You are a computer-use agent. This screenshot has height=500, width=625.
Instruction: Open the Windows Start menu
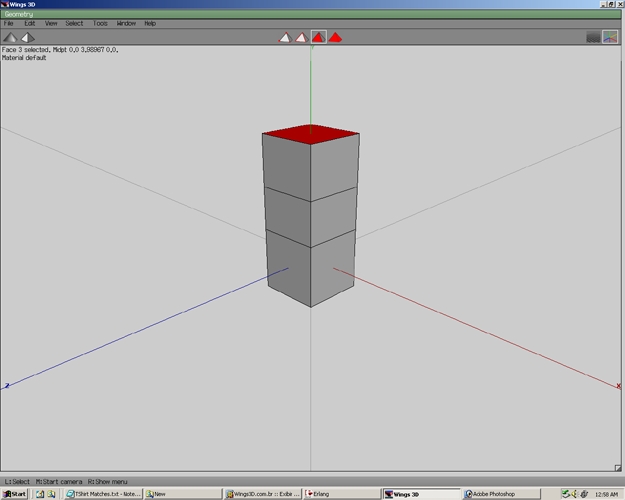click(14, 494)
